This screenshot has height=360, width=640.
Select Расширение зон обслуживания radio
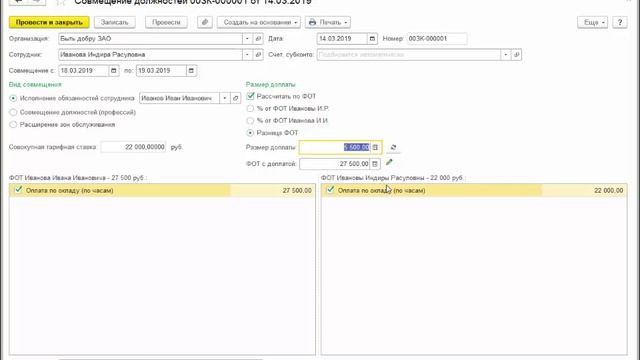(x=13, y=124)
